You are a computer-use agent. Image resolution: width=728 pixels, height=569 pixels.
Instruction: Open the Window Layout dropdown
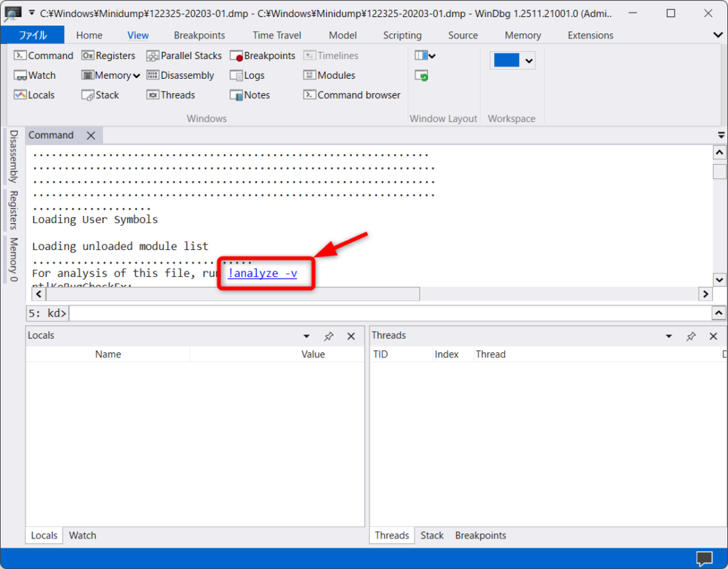(x=426, y=55)
